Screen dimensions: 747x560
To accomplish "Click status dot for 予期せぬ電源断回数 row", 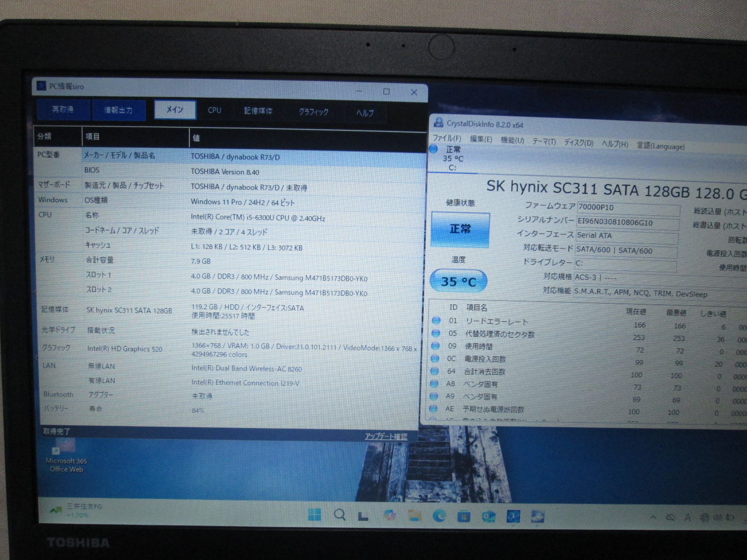I will [x=434, y=408].
